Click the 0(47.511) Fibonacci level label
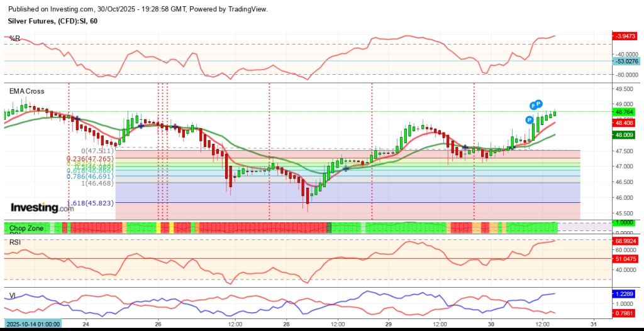This screenshot has width=644, height=331. [97, 151]
